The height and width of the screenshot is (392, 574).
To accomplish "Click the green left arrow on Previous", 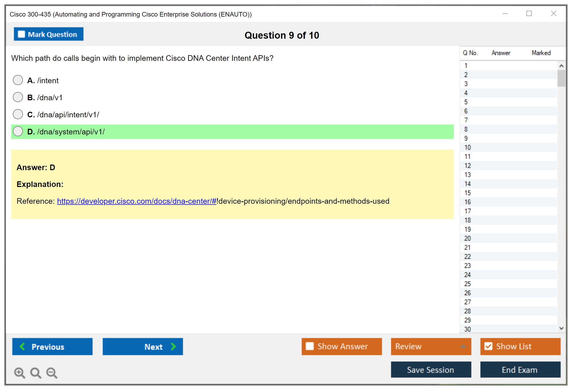I will (x=22, y=346).
